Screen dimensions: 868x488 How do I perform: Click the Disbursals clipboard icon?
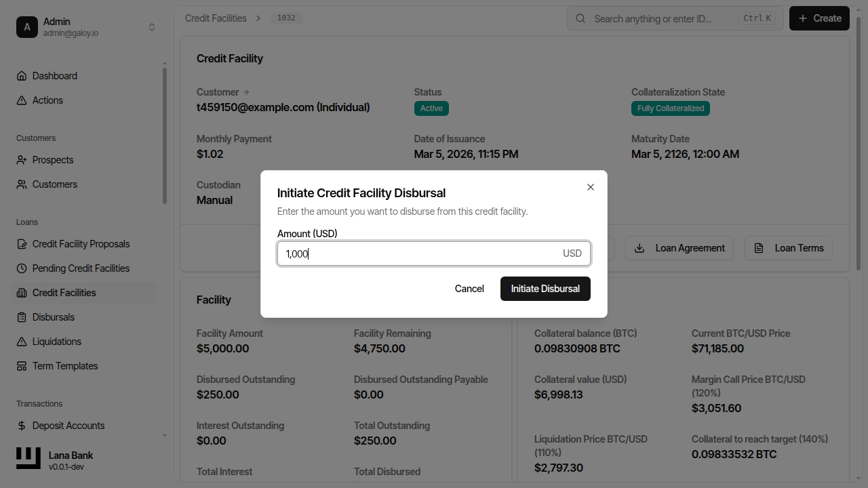(x=22, y=317)
